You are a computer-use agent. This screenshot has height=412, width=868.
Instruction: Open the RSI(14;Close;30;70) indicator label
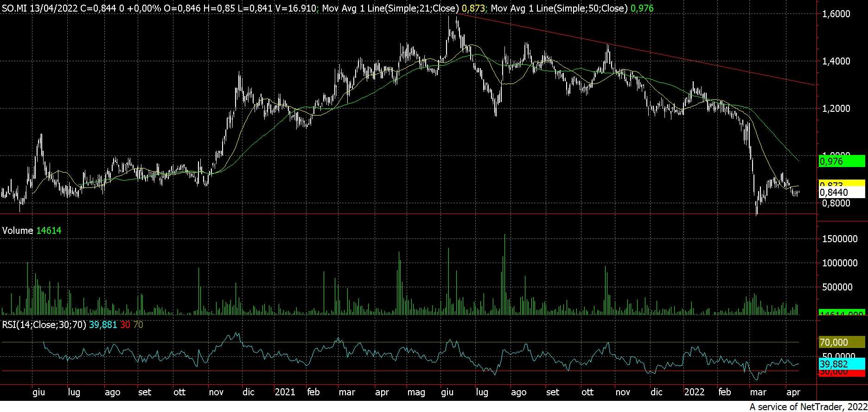pos(44,325)
